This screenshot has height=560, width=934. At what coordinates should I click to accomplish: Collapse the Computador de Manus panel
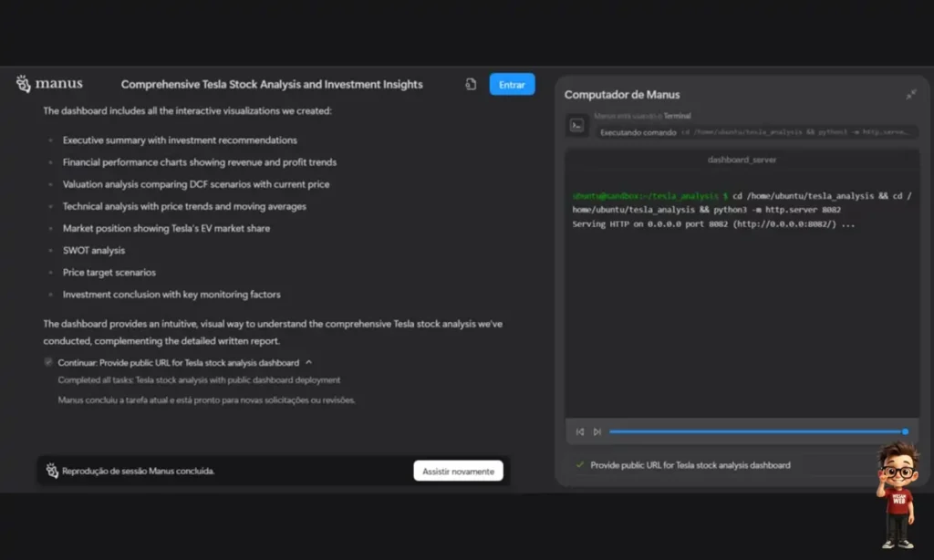[x=911, y=94]
